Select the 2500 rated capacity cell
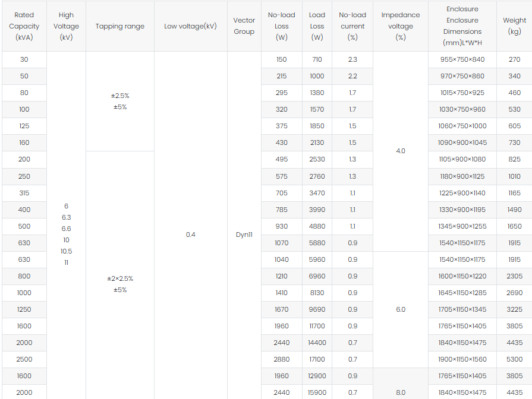Image resolution: width=532 pixels, height=399 pixels. pos(24,359)
